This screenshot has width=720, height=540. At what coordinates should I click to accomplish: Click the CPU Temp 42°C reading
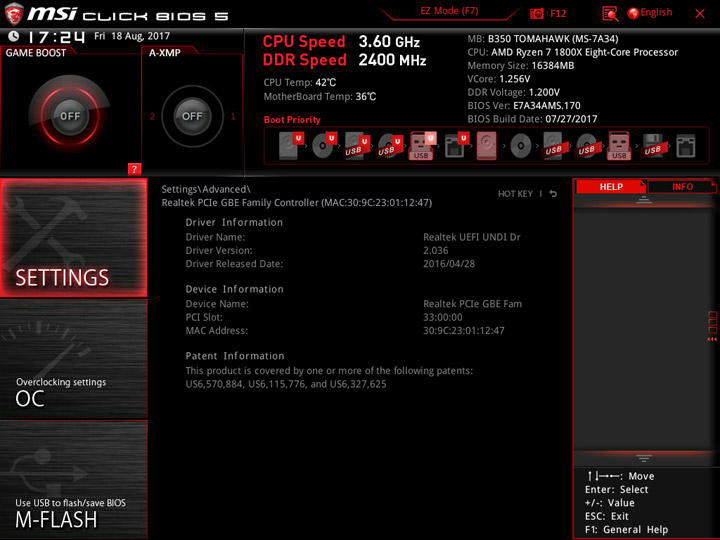(x=300, y=83)
